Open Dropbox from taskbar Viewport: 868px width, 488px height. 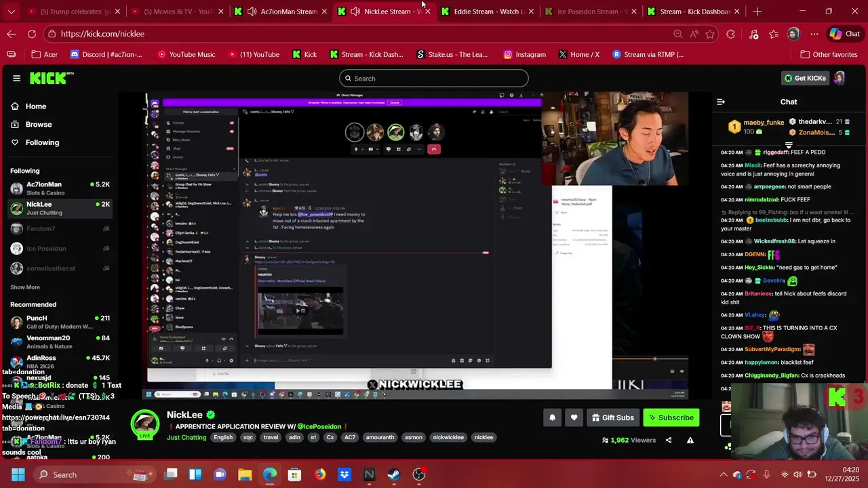click(x=344, y=474)
